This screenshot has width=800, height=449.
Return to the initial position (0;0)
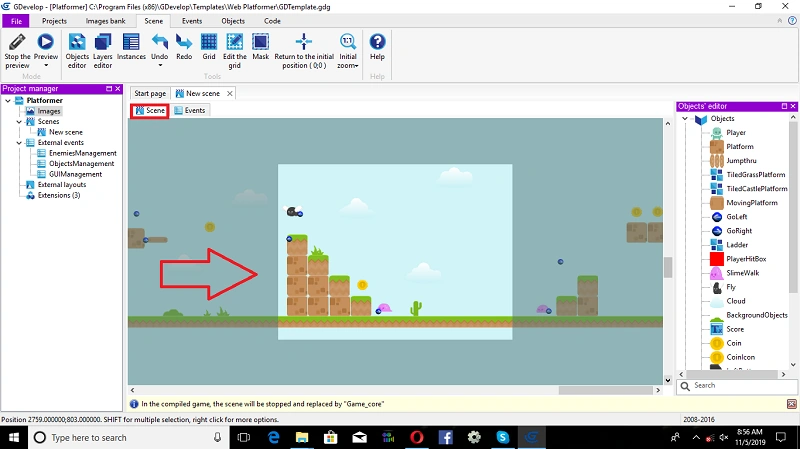[x=304, y=51]
